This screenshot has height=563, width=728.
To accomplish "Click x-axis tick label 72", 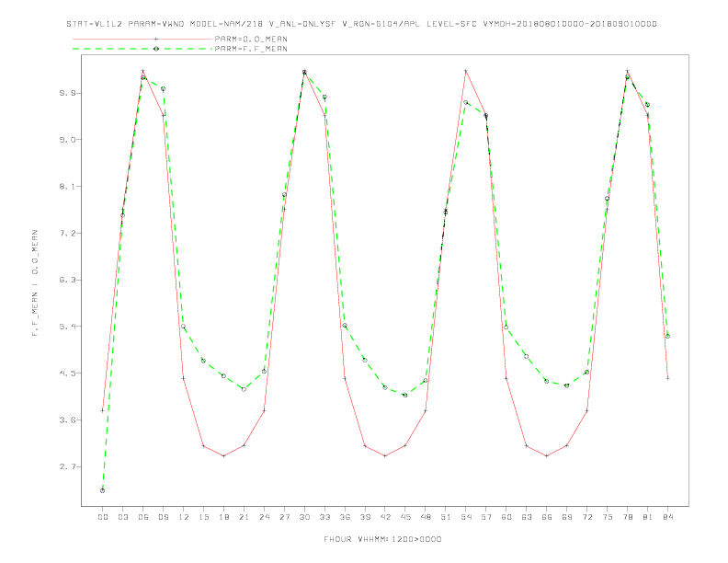I will (587, 517).
